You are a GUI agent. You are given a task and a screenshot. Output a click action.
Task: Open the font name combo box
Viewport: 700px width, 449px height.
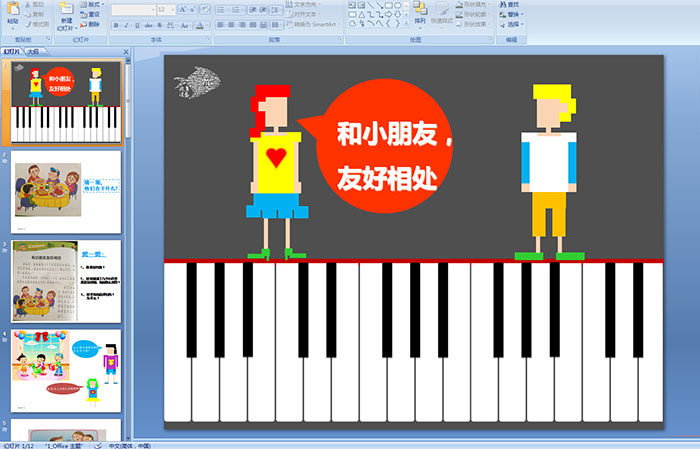(x=133, y=9)
